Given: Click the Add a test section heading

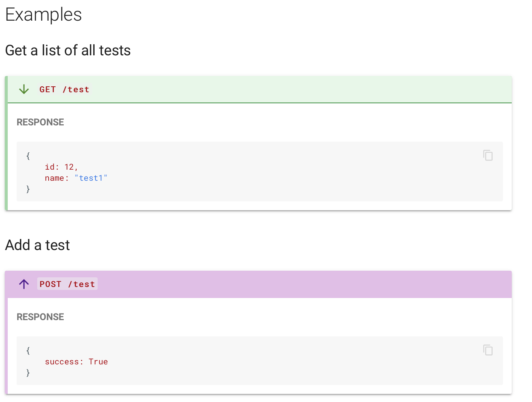Looking at the screenshot, I should (x=37, y=245).
